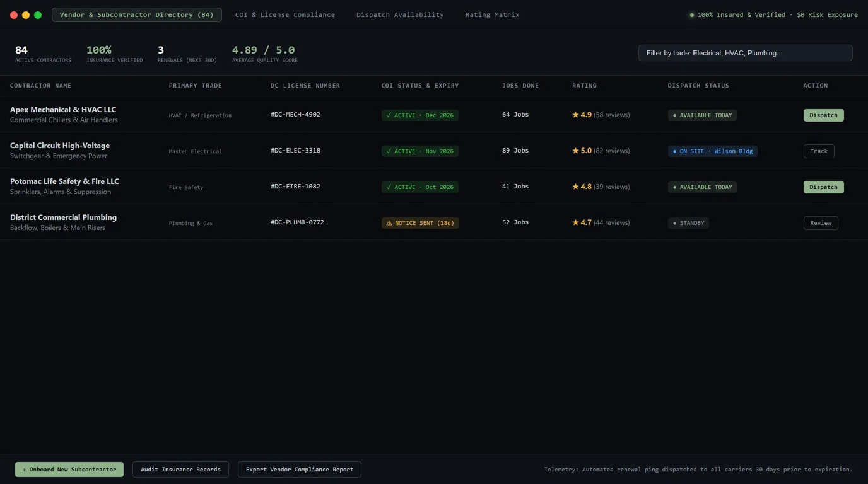Open Audit Insurance Records

180,470
